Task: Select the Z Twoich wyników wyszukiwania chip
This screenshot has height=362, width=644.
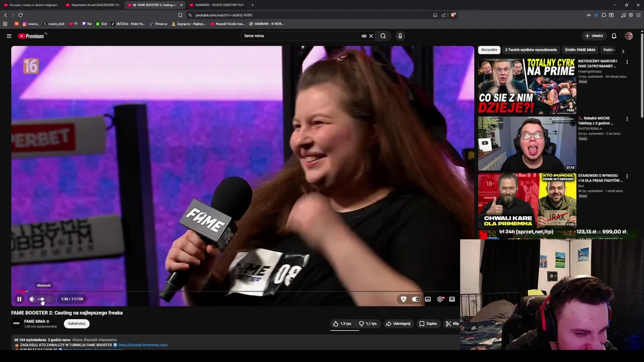Action: pyautogui.click(x=531, y=50)
